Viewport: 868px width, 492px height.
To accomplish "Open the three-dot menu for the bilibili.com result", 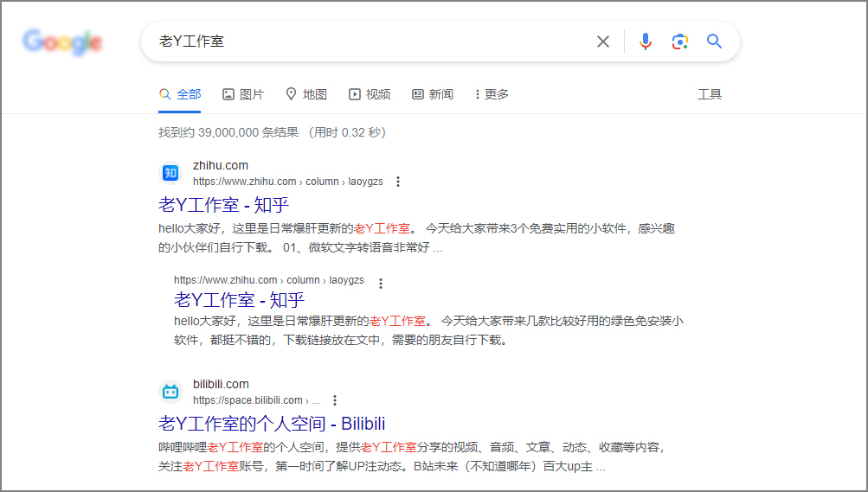I will (x=334, y=400).
